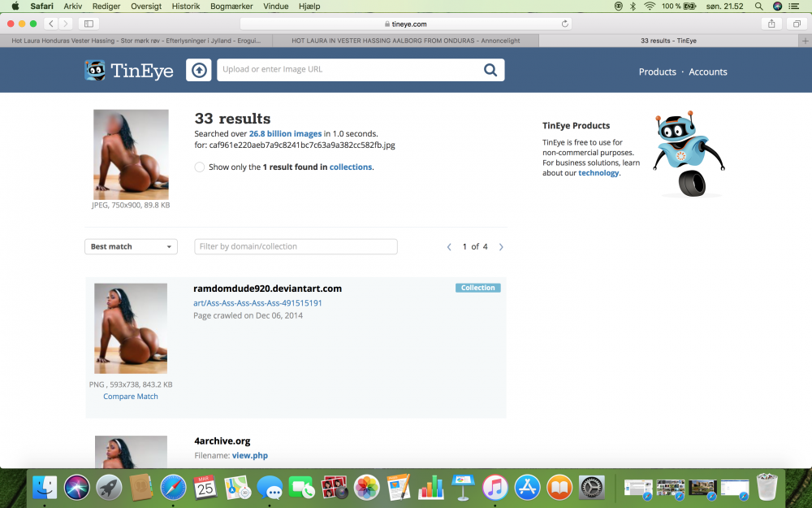812x508 pixels.
Task: Open Safari compass icon in Dock
Action: tap(173, 488)
